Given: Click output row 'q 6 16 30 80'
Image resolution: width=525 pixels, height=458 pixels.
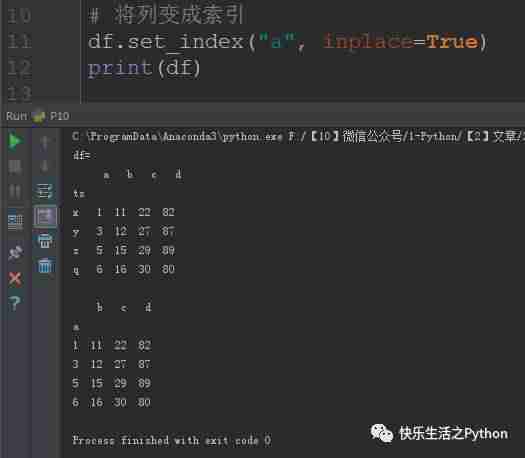Looking at the screenshot, I should pyautogui.click(x=124, y=270).
